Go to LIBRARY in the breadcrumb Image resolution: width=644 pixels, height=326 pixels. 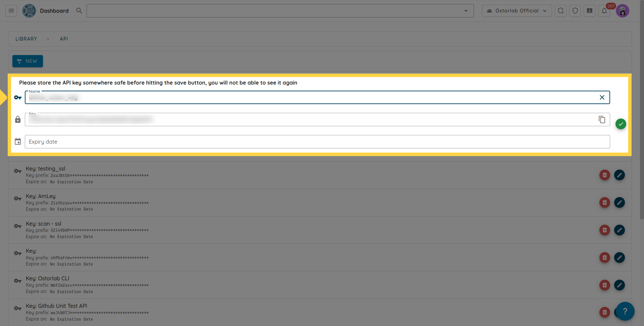26,39
